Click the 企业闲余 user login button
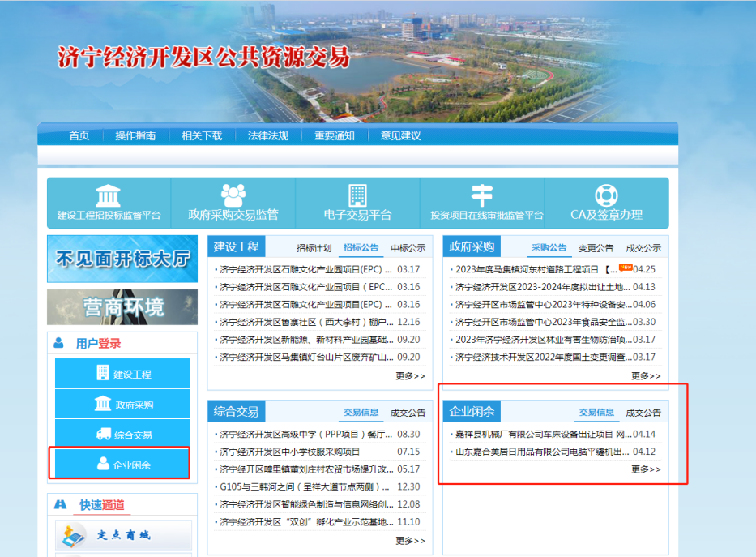Screen dimensions: 756x557 coord(122,465)
